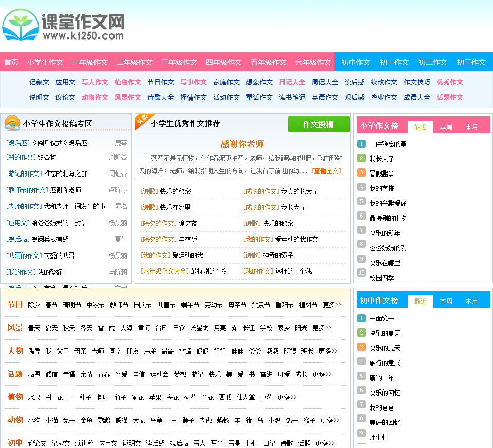This screenshot has height=448, width=493.
Task: Open 熊猫 in the 动物 row
Action: coord(121,420)
